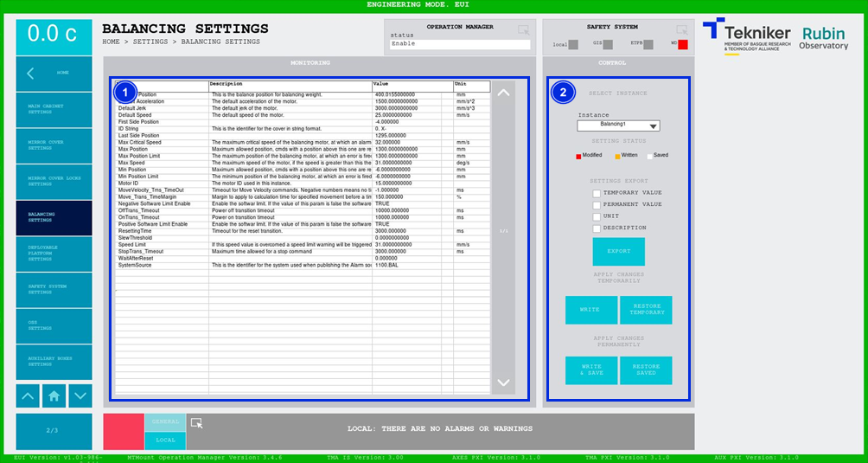Click the red WD safety indicator
Viewport: 868px width, 463px height.
click(x=682, y=45)
